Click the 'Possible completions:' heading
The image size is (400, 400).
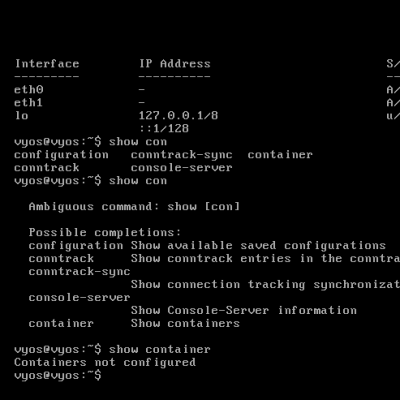(105, 232)
